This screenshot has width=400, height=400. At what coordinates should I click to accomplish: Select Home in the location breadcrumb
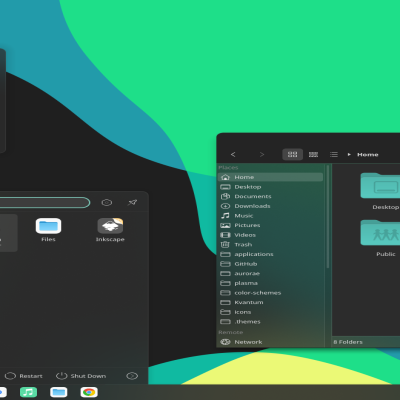tap(368, 154)
